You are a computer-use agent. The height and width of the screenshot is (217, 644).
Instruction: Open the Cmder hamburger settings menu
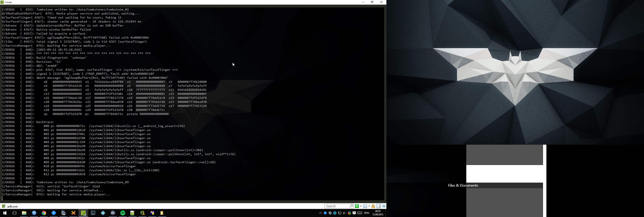384,206
